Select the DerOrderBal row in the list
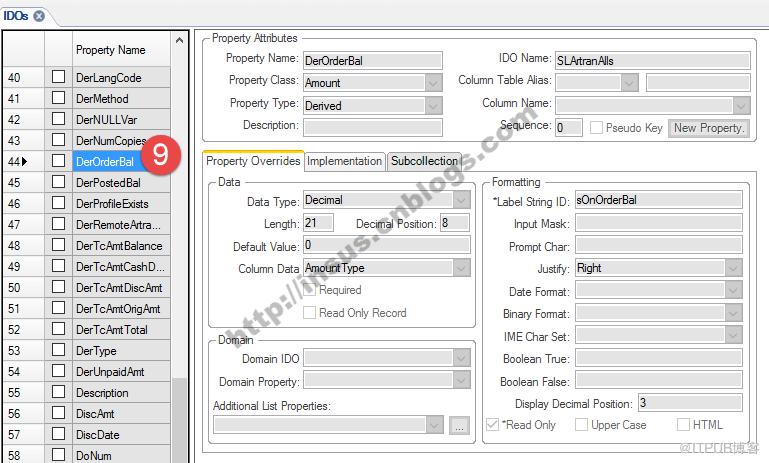The image size is (769, 463). coord(121,161)
